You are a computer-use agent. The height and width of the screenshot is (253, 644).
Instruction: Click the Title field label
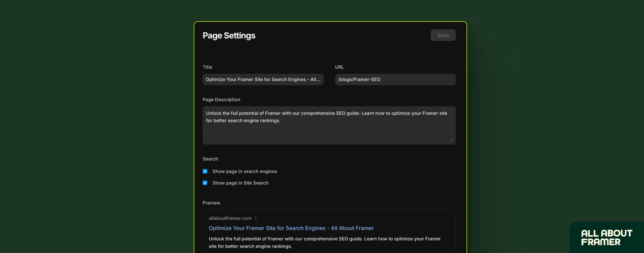coord(207,67)
